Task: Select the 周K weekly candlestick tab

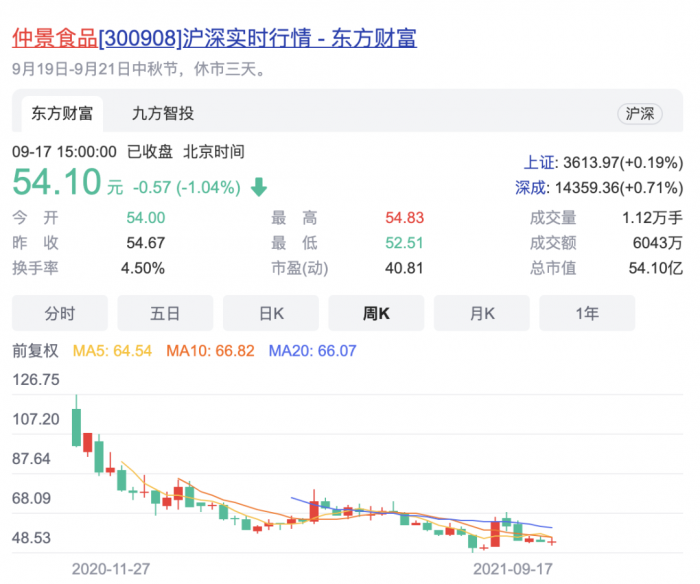Action: point(376,313)
